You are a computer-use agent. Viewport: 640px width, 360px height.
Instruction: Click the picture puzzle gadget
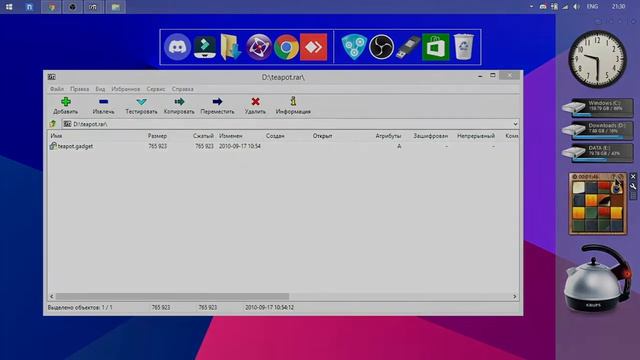click(598, 204)
